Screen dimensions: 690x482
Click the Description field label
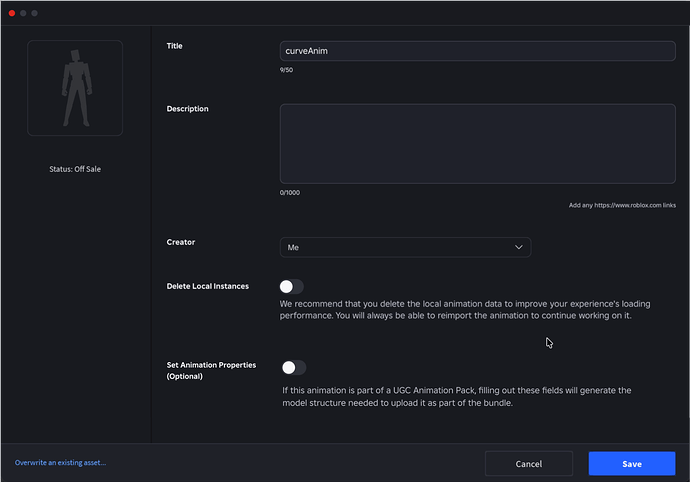click(187, 109)
